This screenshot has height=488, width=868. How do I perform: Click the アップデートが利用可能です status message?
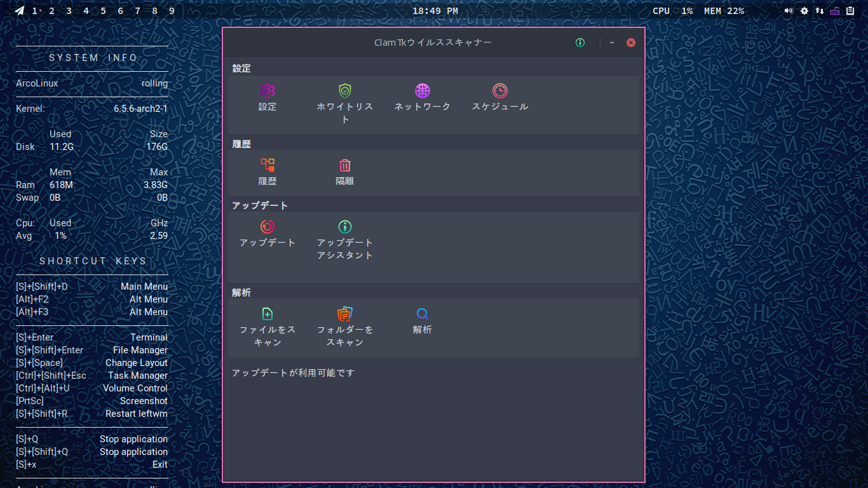pyautogui.click(x=294, y=373)
